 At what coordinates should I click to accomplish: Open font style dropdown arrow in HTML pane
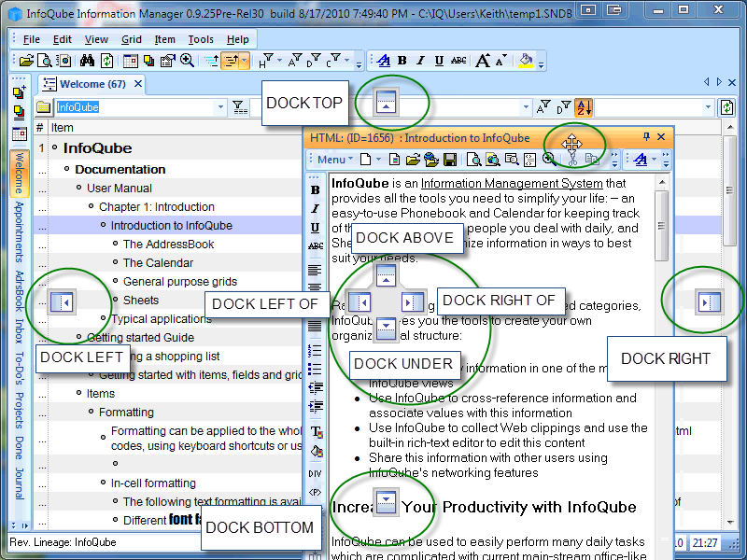654,159
